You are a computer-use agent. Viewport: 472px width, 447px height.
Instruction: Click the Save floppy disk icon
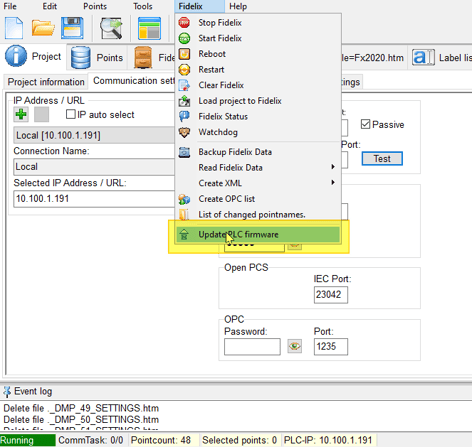click(72, 28)
